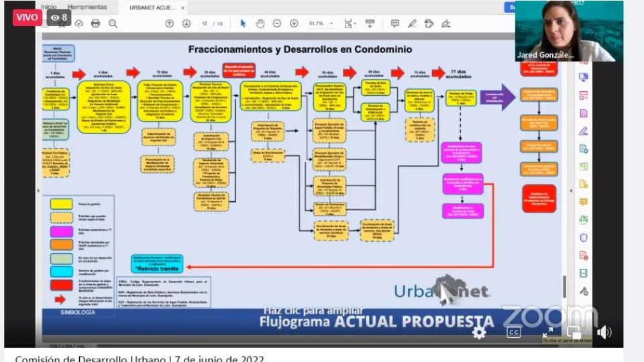
Task: Activate the hand pan tool
Action: [260, 23]
